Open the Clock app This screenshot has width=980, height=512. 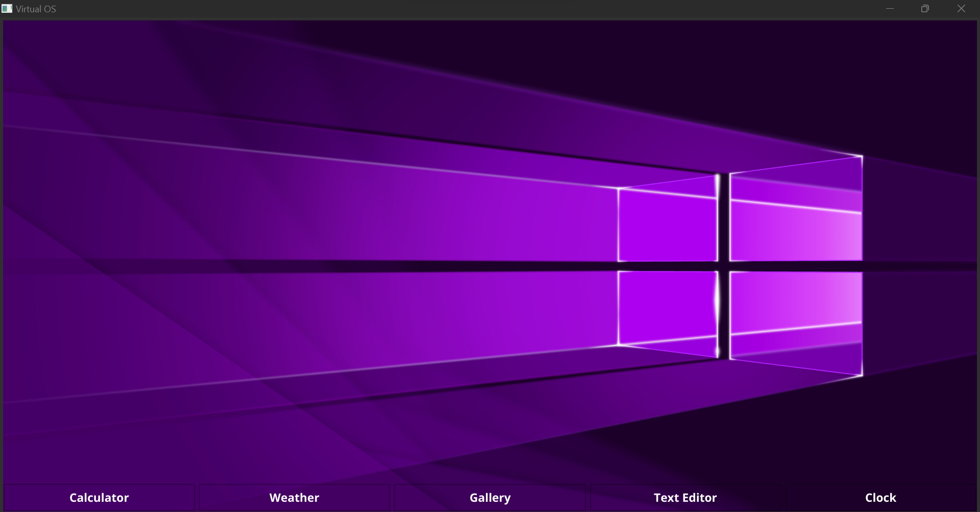(x=881, y=498)
